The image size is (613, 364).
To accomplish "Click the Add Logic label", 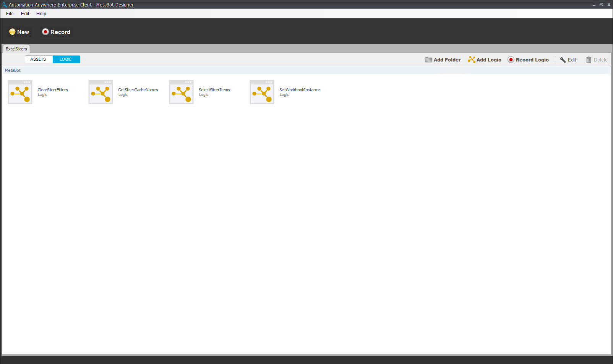I will coord(489,60).
